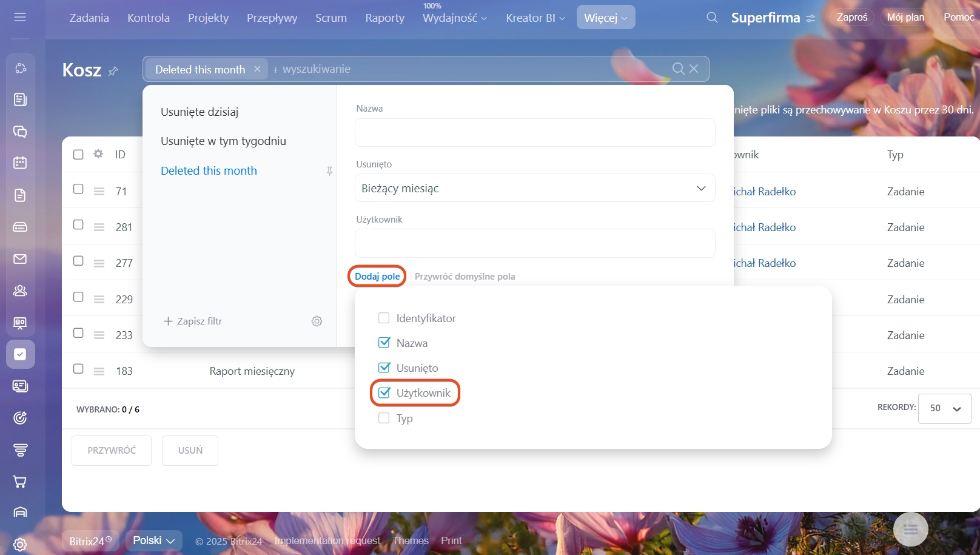The width and height of the screenshot is (980, 555).
Task: Click Zapisz filtr to save filter
Action: coord(193,321)
